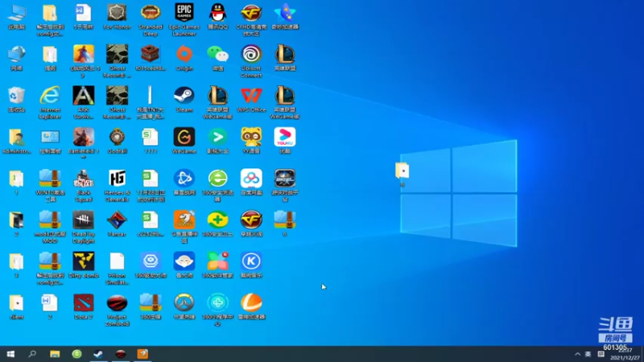This screenshot has width=644, height=362.
Task: Open File Explorer from the taskbar
Action: [55, 354]
